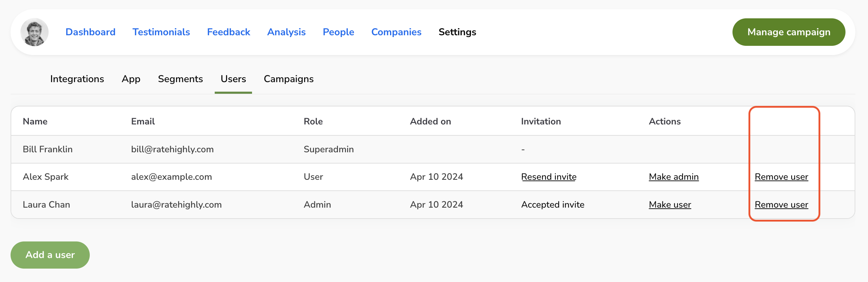Switch to the Integrations tab
Viewport: 868px width, 282px height.
[x=77, y=79]
